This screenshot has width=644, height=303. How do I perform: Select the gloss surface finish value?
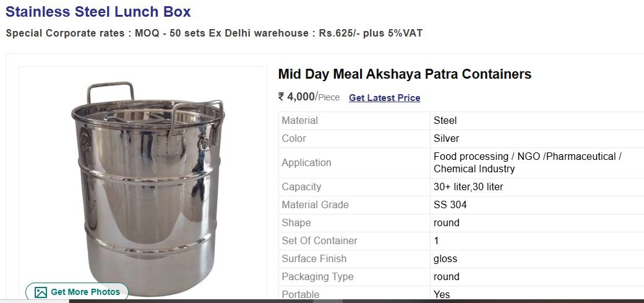(445, 259)
